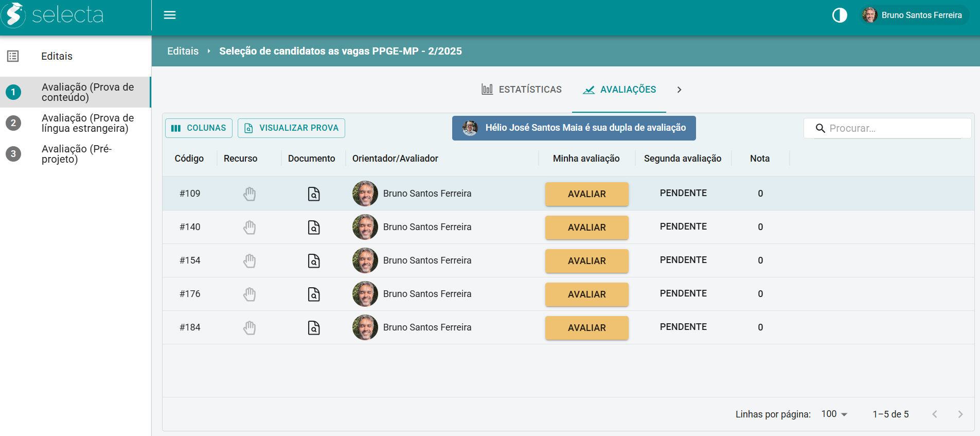This screenshot has height=436, width=980.
Task: Open the document preview icon for #109
Action: 314,194
